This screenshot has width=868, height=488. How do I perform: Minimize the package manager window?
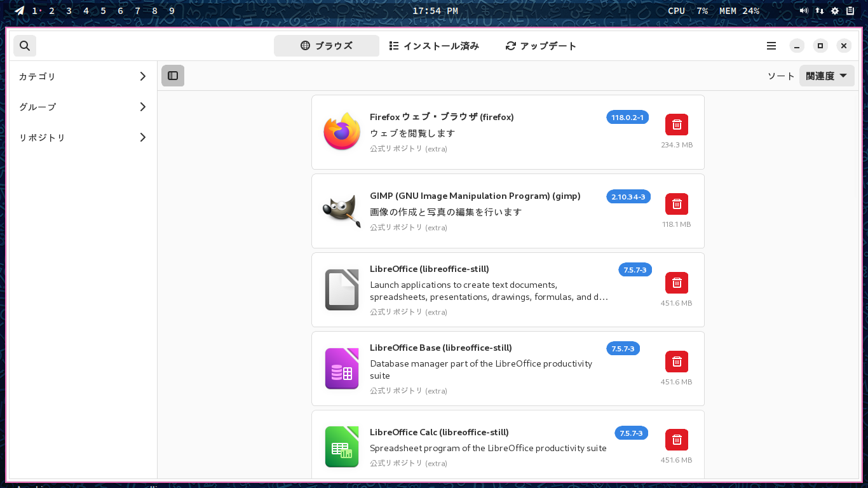797,46
